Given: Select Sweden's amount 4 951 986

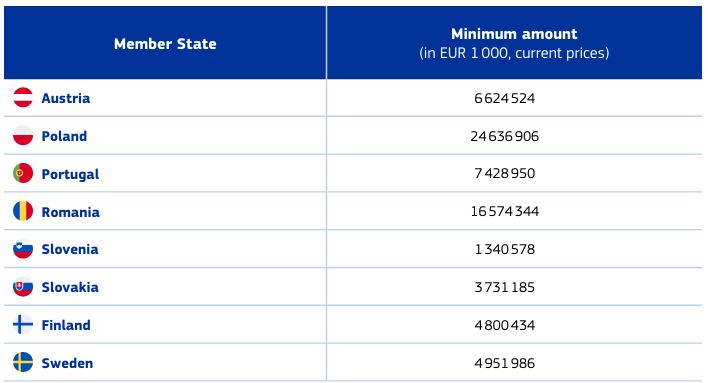Looking at the screenshot, I should (505, 363).
